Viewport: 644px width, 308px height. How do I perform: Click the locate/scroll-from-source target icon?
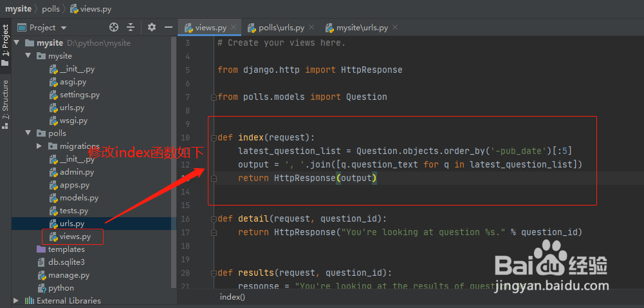(114, 28)
